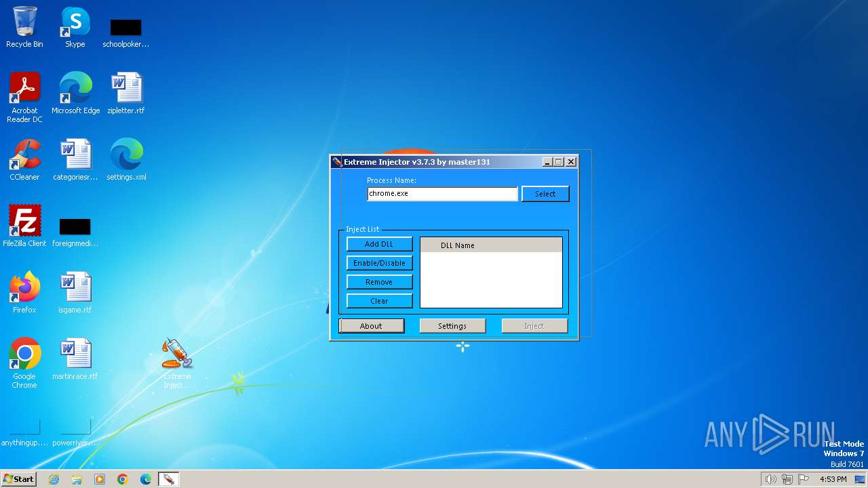
Task: Open the powerriver desktop file
Action: click(x=75, y=434)
